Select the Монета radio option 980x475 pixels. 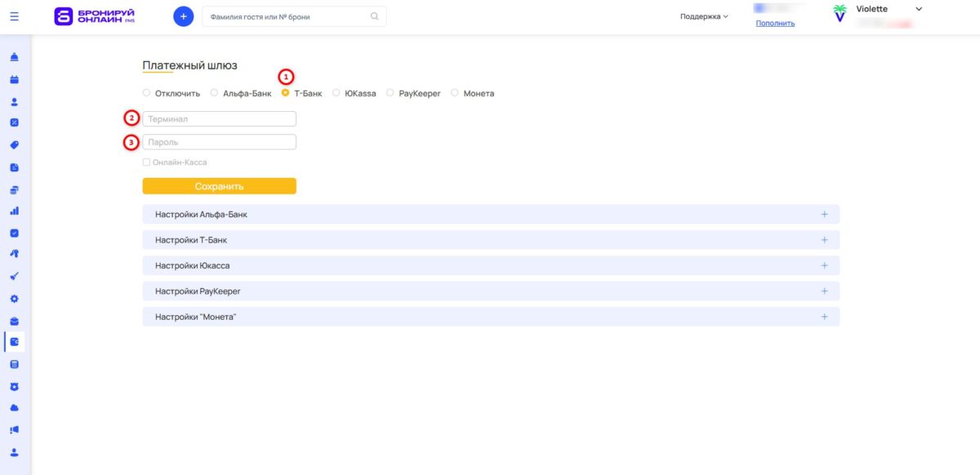click(455, 93)
